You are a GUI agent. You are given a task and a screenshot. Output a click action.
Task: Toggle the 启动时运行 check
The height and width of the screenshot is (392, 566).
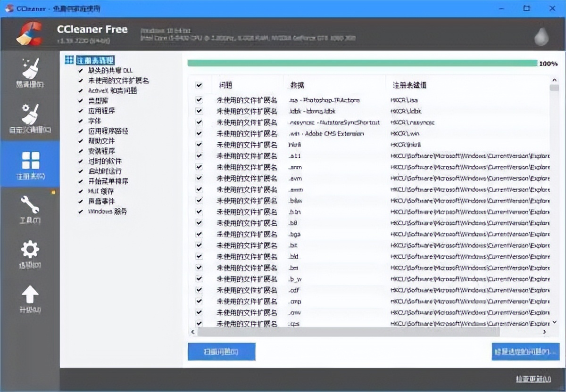coord(81,171)
